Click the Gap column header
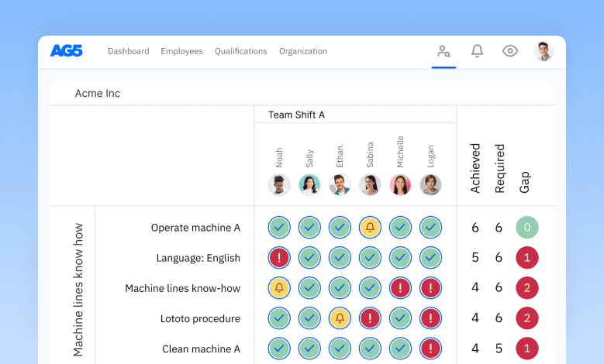This screenshot has width=604, height=364. [x=524, y=182]
